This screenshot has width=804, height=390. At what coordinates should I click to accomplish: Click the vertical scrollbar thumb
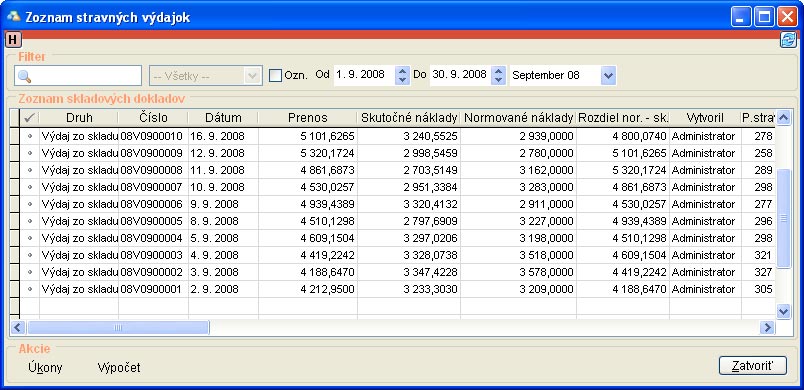click(x=783, y=218)
